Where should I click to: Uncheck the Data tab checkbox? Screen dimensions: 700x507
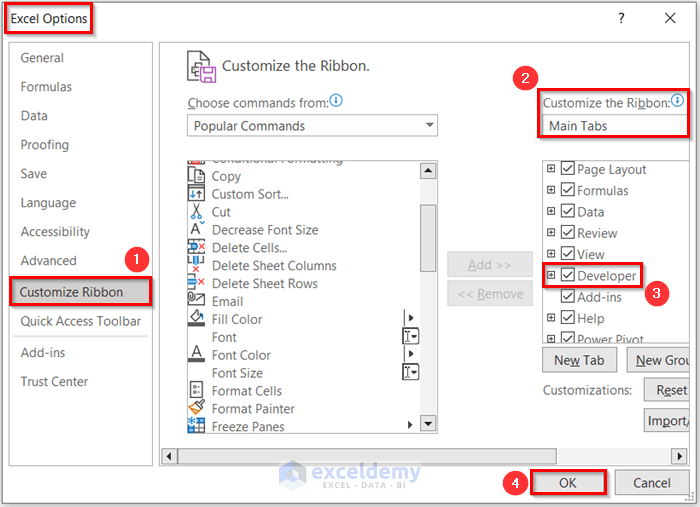coord(568,211)
